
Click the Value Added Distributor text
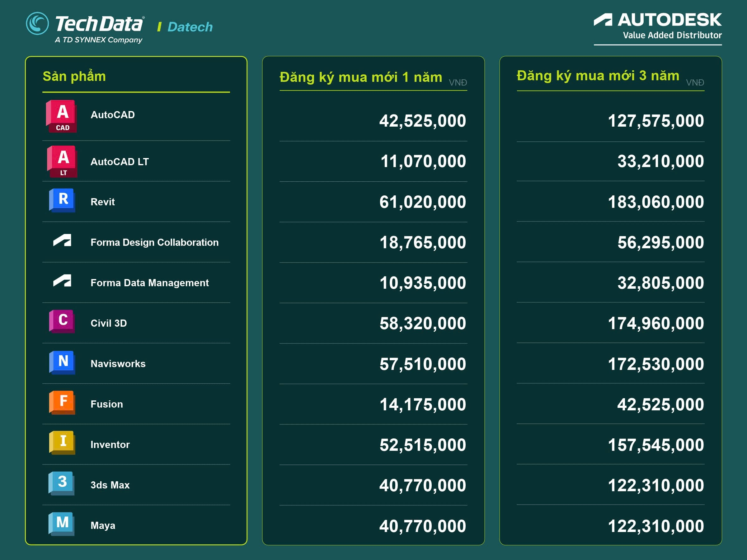coord(672,35)
